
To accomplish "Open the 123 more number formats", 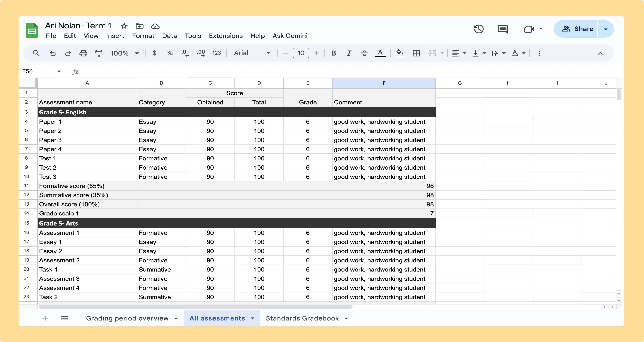I will pyautogui.click(x=217, y=53).
